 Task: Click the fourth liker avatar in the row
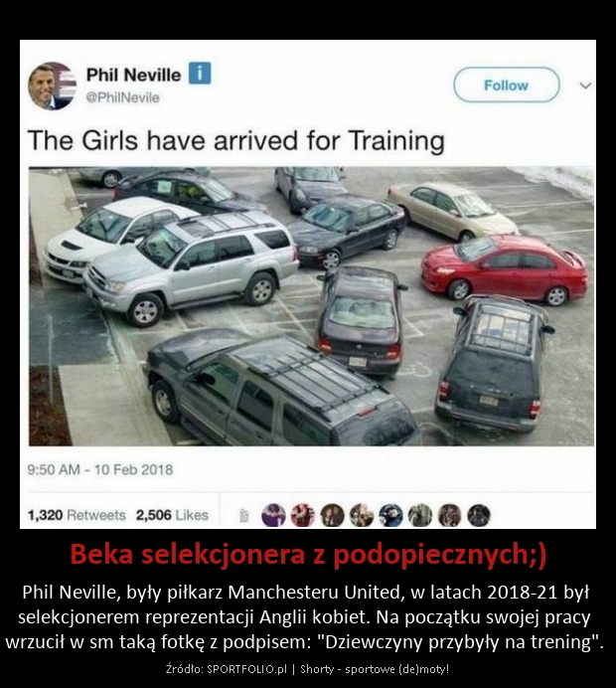(362, 515)
